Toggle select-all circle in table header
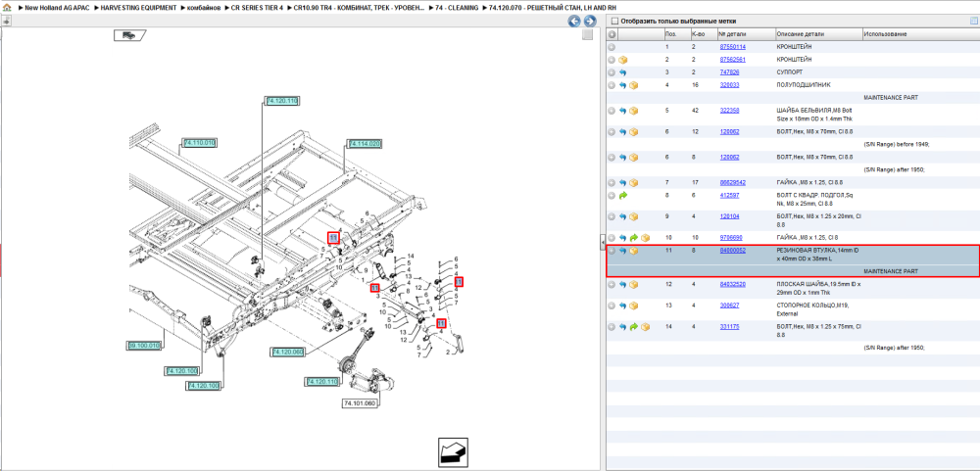The width and height of the screenshot is (980, 471). (x=612, y=34)
